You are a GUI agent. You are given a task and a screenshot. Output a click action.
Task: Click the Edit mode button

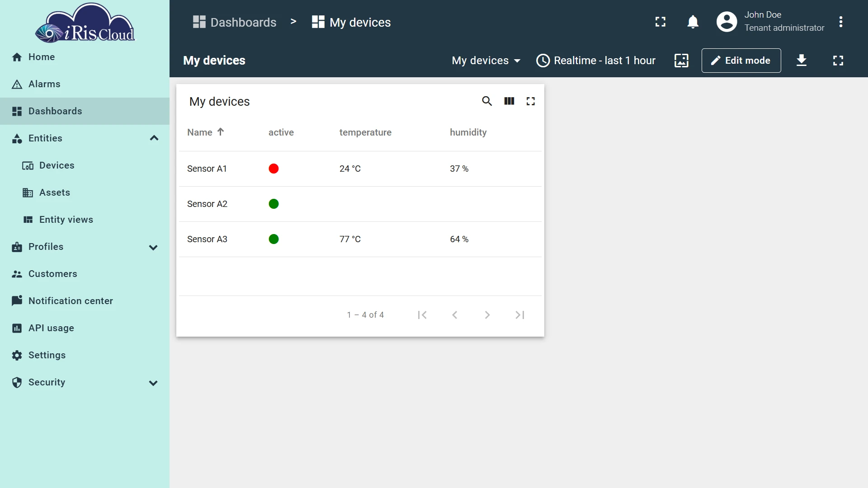coord(741,61)
